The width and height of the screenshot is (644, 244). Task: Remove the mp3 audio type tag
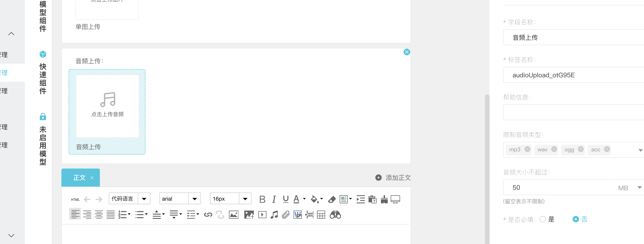(527, 149)
